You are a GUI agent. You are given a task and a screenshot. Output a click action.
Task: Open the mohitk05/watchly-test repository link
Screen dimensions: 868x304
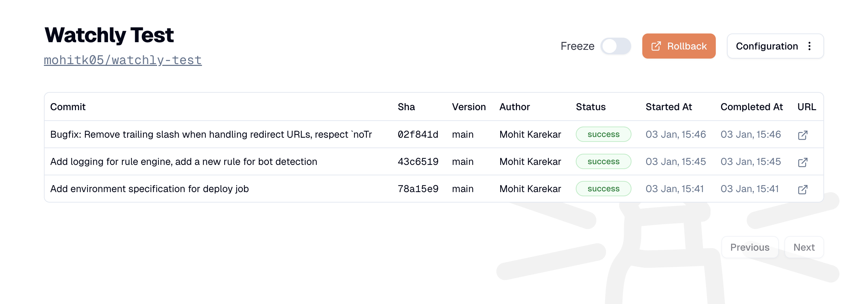[122, 60]
